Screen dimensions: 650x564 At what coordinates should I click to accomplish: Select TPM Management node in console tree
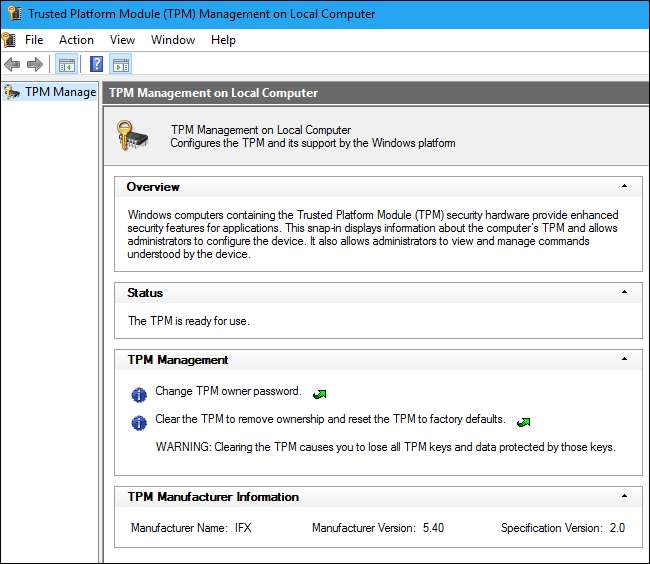coord(59,92)
